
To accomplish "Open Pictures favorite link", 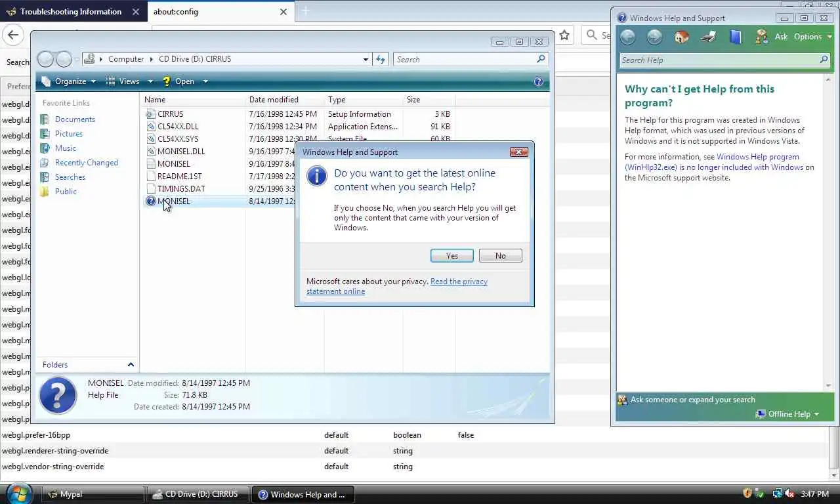I will (69, 134).
